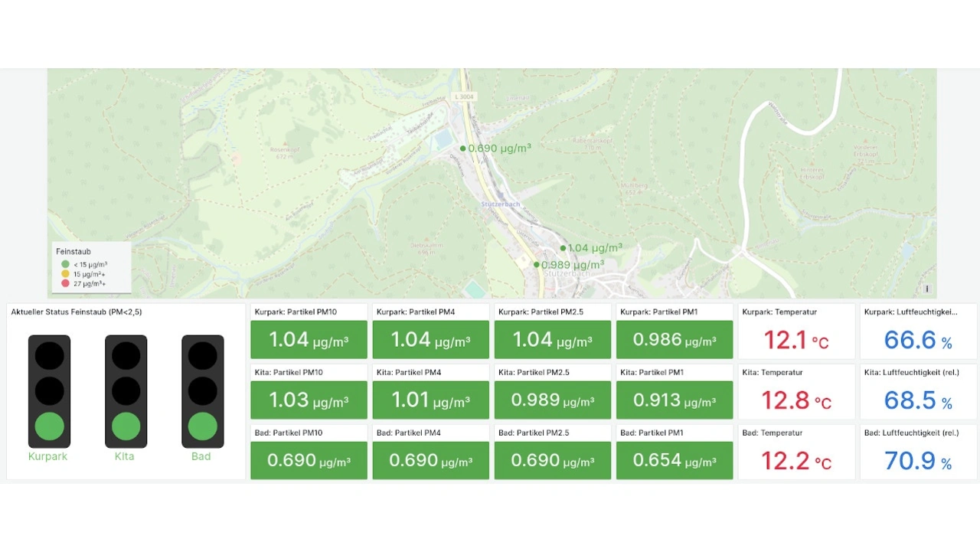Select the 1.04 µg/m³ map marker
This screenshot has height=552, width=980.
(563, 248)
